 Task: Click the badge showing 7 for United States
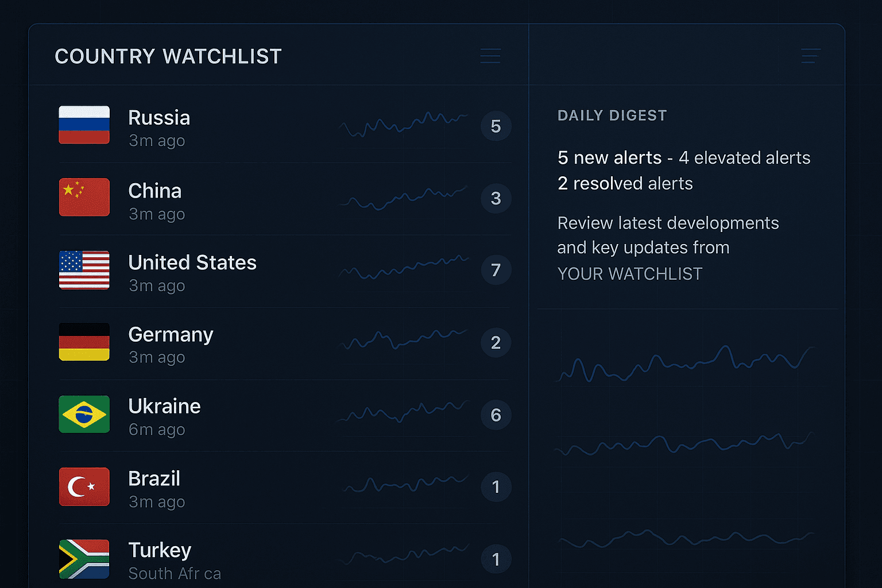(x=496, y=270)
